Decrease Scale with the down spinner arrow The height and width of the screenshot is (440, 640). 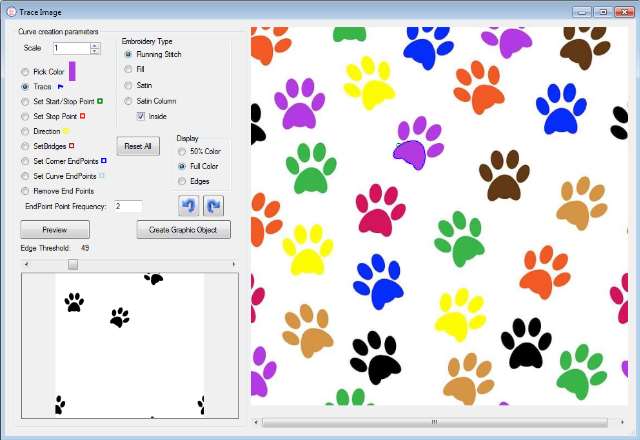coord(95,51)
